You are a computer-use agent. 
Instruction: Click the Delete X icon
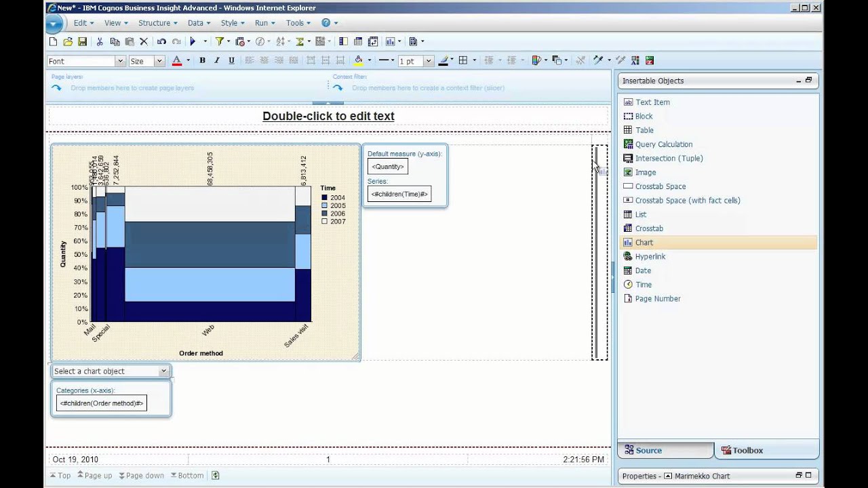click(144, 41)
